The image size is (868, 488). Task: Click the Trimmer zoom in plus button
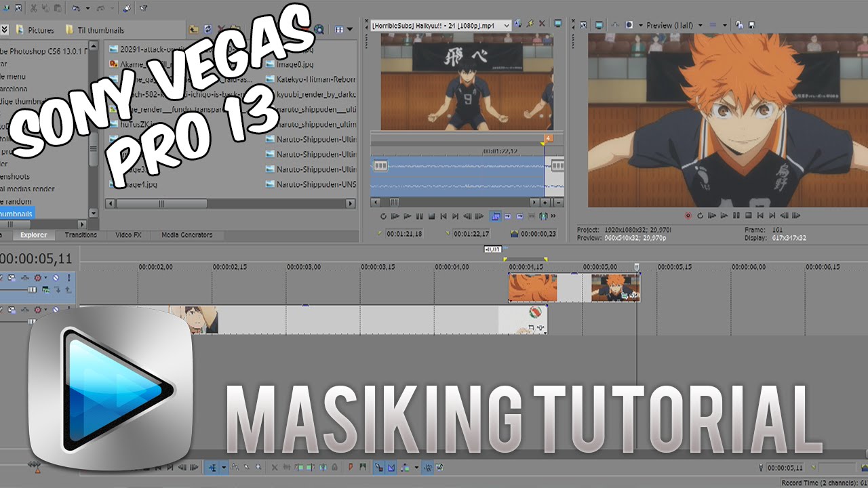tap(545, 202)
